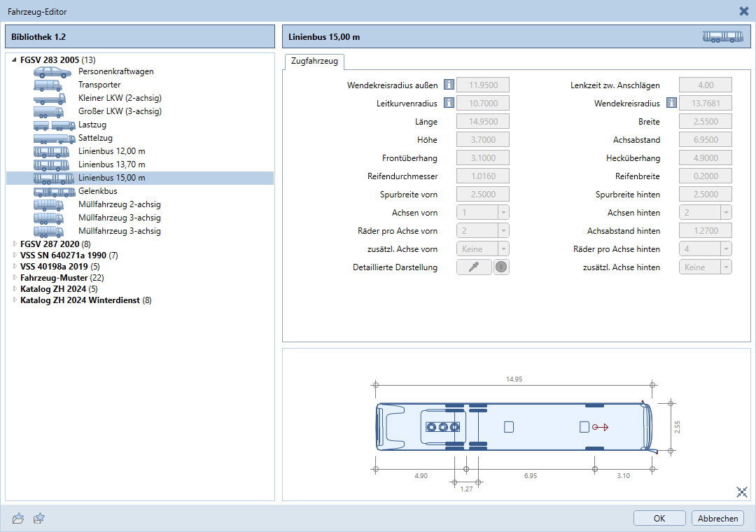Viewport: 756px width, 532px height.
Task: Expand the FGSV 287 2020 library group
Action: click(15, 244)
